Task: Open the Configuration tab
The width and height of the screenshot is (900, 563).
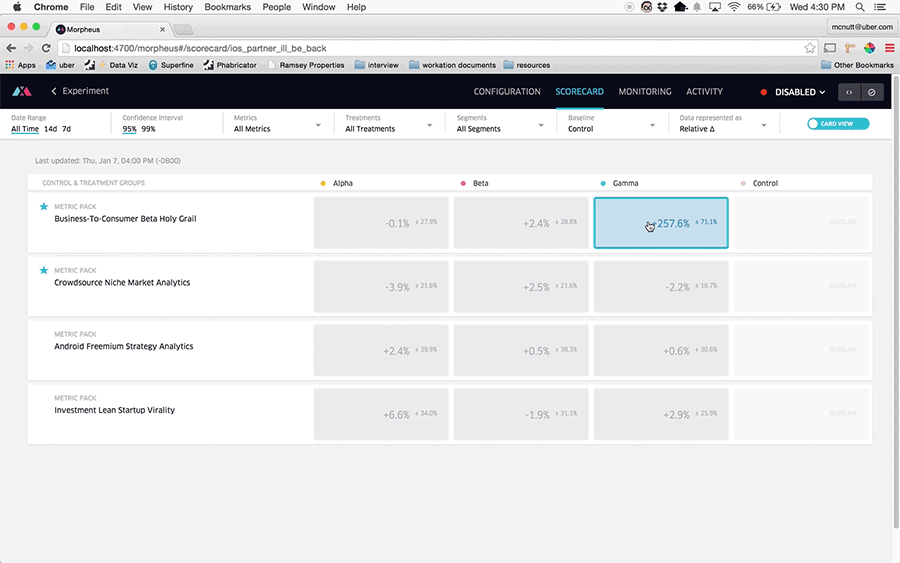Action: 507,92
